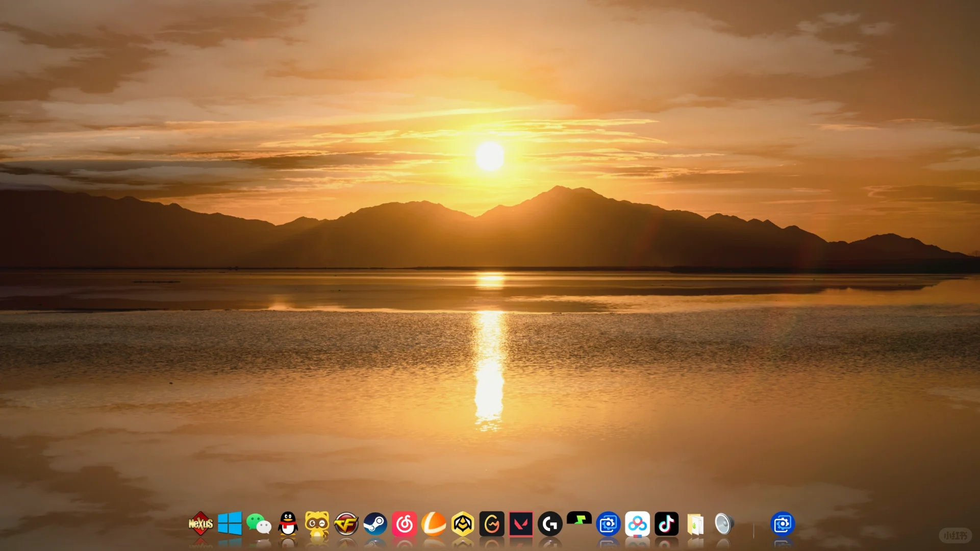980x551 pixels.
Task: Open the yellow winking raccoon app
Action: tap(317, 523)
